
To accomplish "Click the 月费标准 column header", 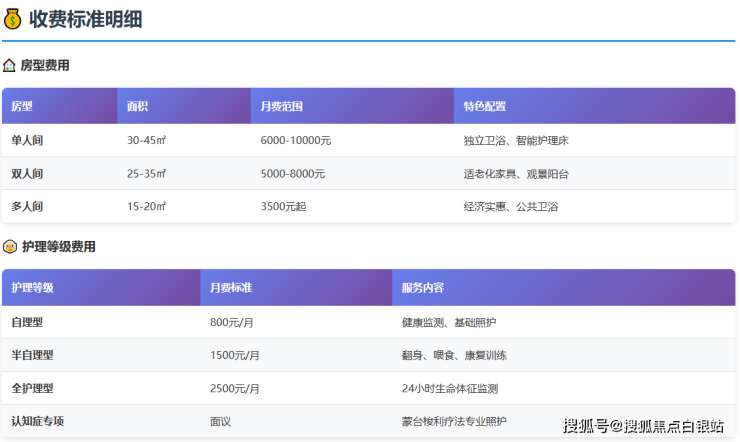I will [x=230, y=287].
